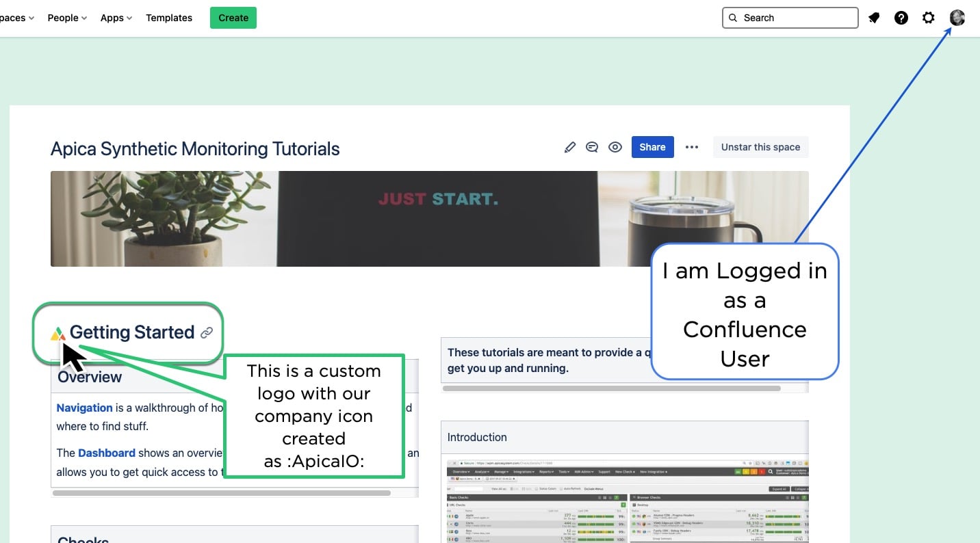The width and height of the screenshot is (980, 543).
Task: Click the scrollbar beneath the tutorials note
Action: point(612,388)
